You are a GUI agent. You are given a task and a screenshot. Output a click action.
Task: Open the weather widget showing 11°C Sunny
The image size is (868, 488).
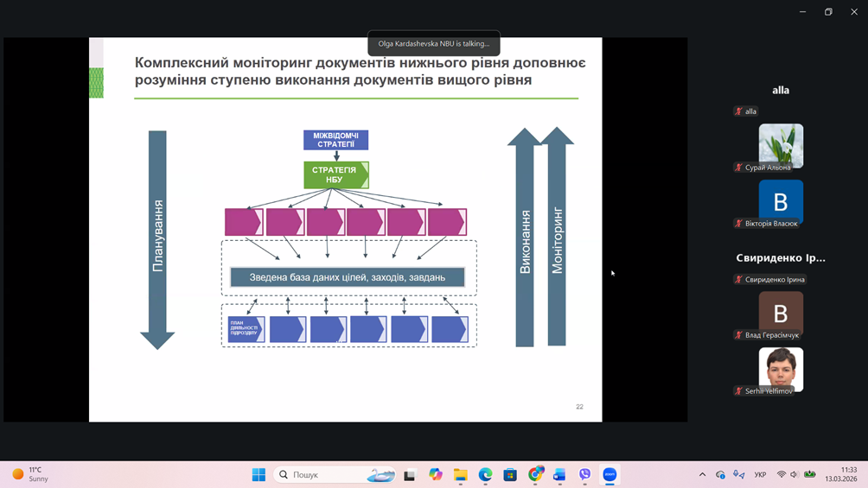pos(30,474)
